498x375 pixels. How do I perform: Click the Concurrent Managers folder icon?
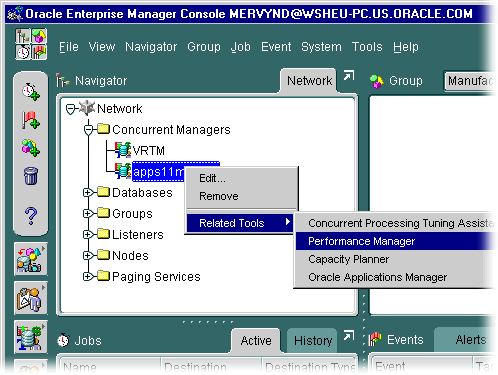[x=104, y=129]
